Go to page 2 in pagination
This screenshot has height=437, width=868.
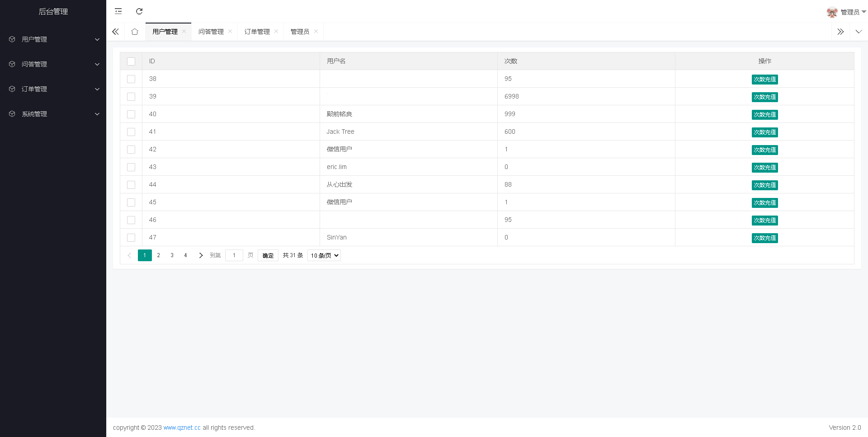pos(158,255)
